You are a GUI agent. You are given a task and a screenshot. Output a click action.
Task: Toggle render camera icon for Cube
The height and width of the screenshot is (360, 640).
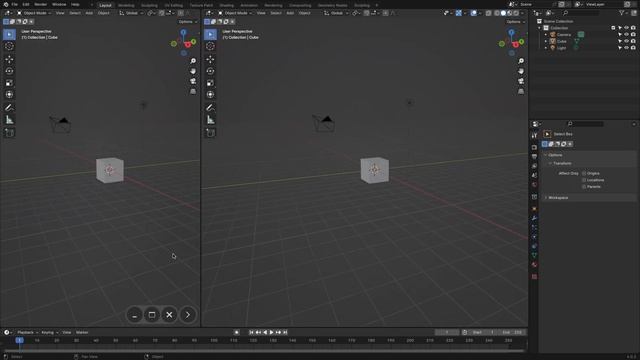633,41
